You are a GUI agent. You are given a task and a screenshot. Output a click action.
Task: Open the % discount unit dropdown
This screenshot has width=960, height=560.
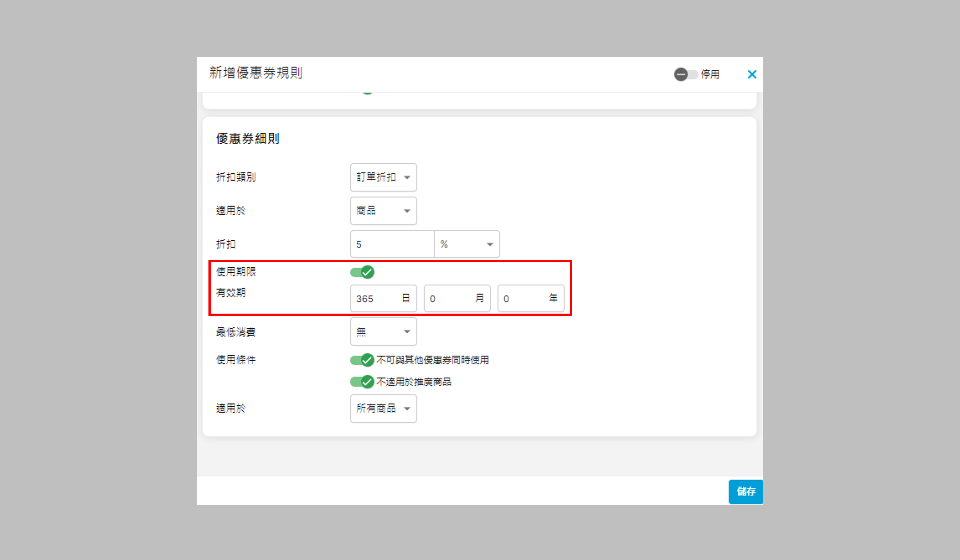click(x=466, y=244)
